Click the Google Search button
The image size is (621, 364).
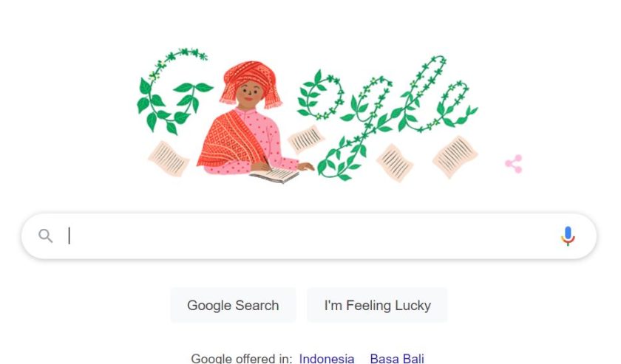coord(233,305)
